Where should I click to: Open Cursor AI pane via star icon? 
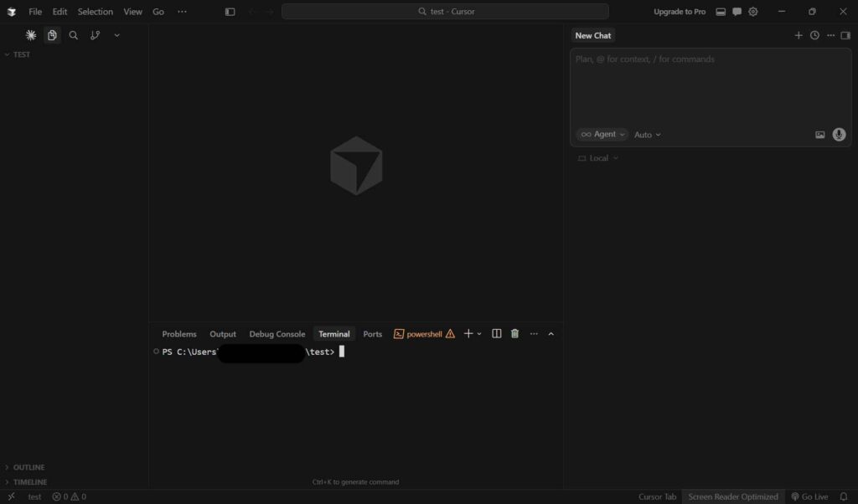click(30, 35)
